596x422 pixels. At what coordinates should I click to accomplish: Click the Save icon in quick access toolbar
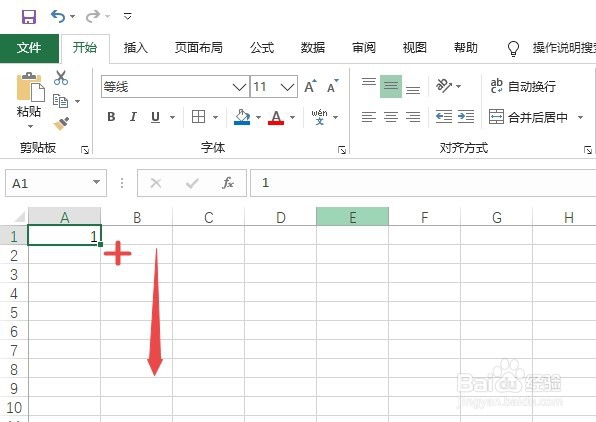tap(29, 17)
